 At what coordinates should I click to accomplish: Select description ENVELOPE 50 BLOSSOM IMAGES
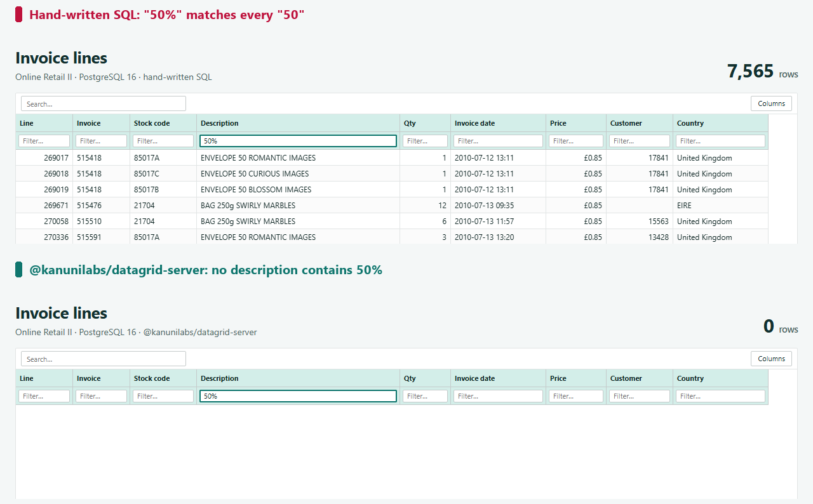tap(299, 189)
